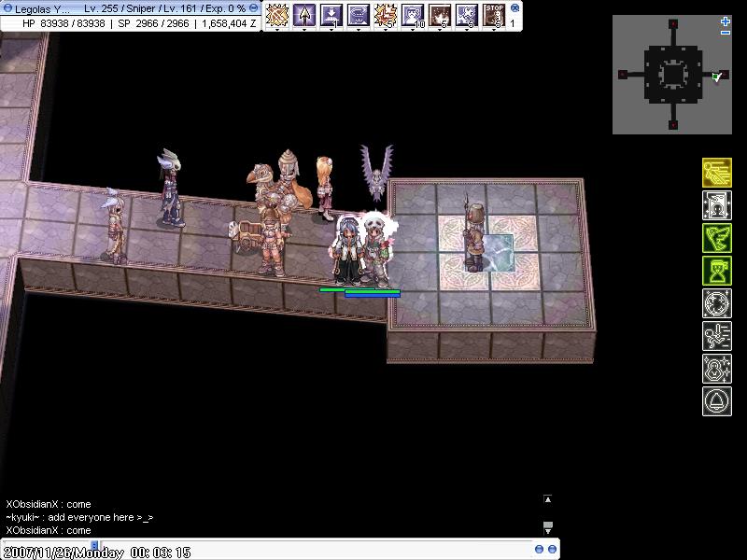
Task: Activate the upward arrow skill hotkey
Action: tap(304, 15)
